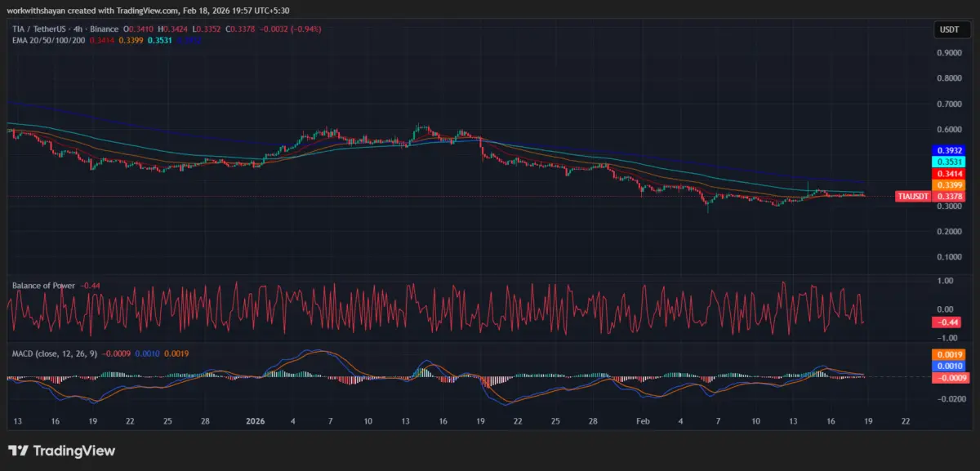
Task: Select the EMA 20/50/100/200 indicator legend
Action: coord(47,39)
